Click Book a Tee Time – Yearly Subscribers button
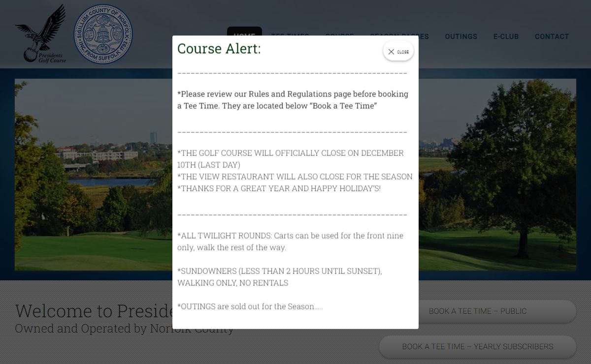The width and height of the screenshot is (591, 364). tap(477, 347)
